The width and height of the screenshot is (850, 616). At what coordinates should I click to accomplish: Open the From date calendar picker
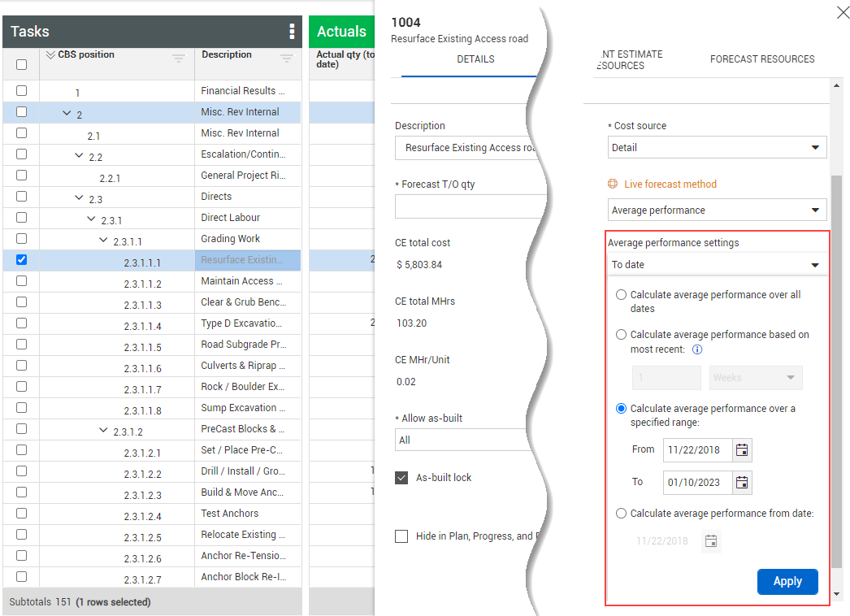741,449
